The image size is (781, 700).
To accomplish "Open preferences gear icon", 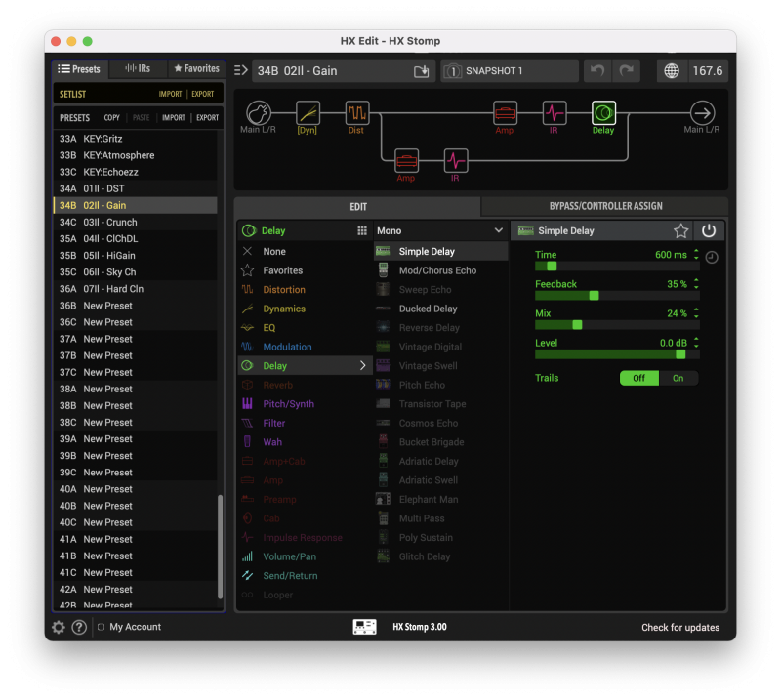I will [x=59, y=627].
